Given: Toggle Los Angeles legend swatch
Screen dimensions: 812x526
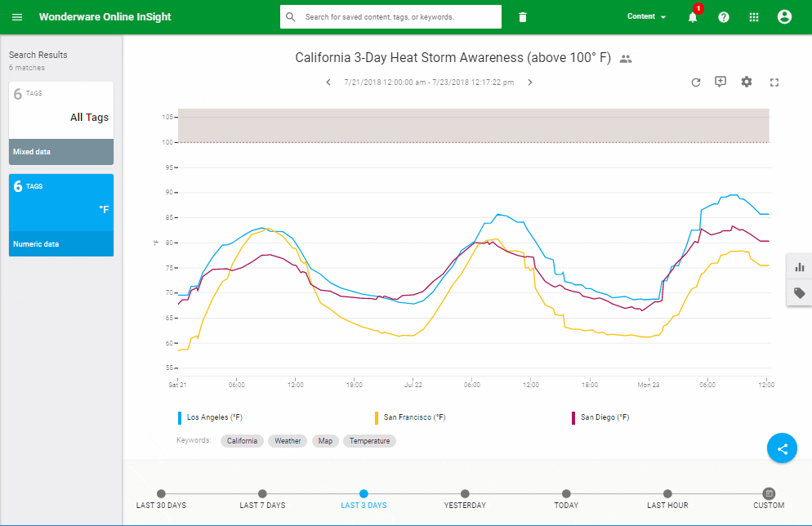Looking at the screenshot, I should (x=180, y=418).
